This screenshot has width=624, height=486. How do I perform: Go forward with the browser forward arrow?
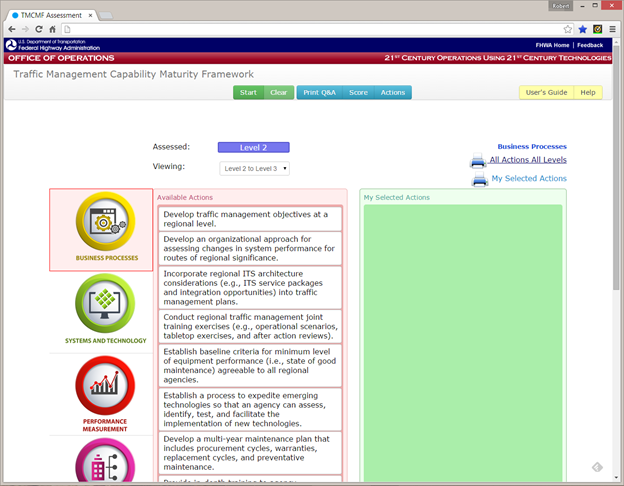[25, 29]
